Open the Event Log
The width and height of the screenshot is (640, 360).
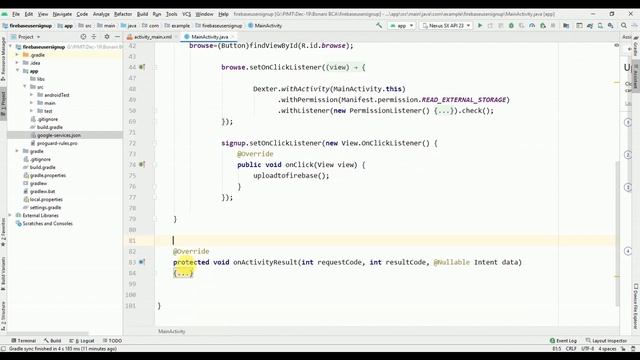[x=563, y=340]
